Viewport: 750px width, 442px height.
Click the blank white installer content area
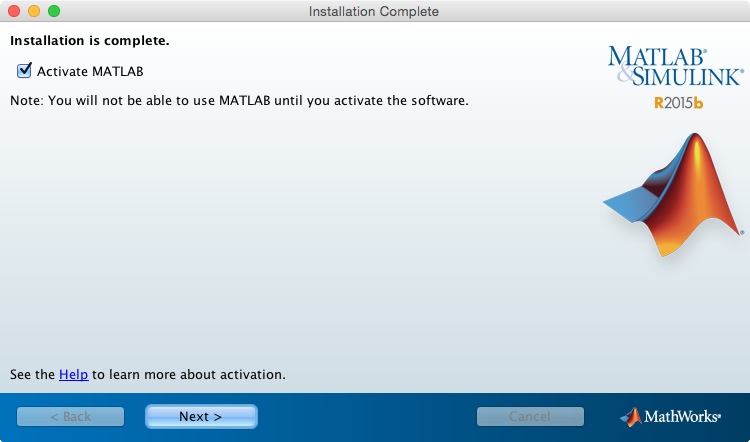click(300, 240)
